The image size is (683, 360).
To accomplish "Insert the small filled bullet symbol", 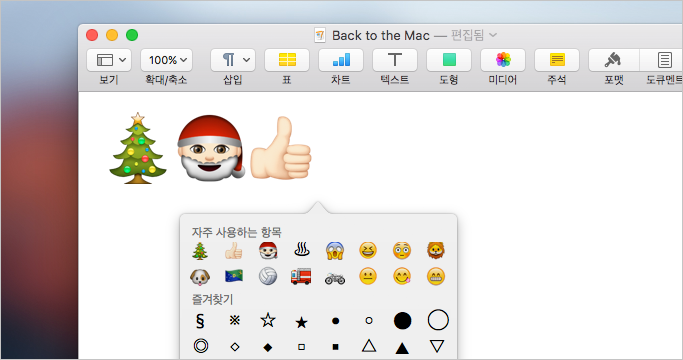I will coord(335,321).
